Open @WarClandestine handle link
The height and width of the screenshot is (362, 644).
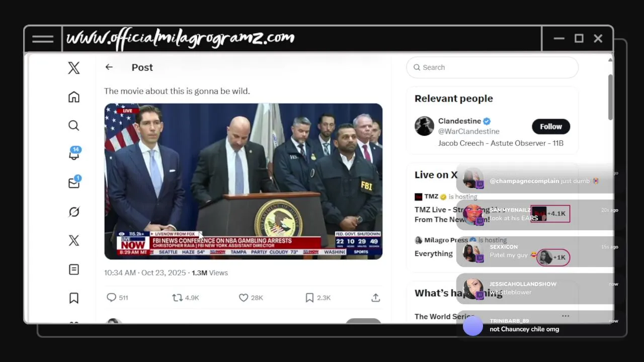coord(469,131)
